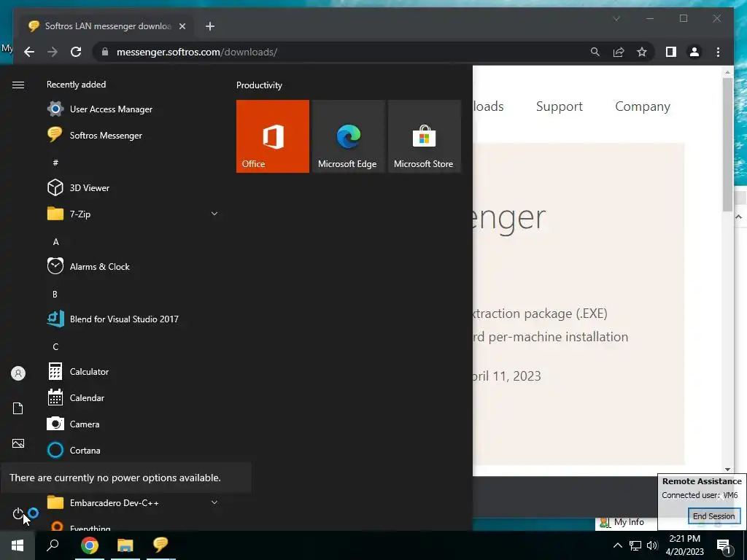This screenshot has height=560, width=747.
Task: Open Company link on Softros site
Action: 643,106
